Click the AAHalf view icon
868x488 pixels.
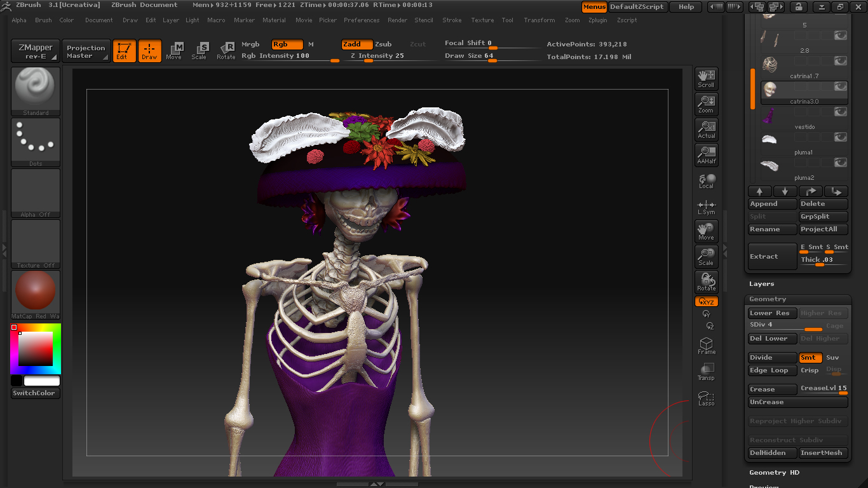(x=706, y=154)
